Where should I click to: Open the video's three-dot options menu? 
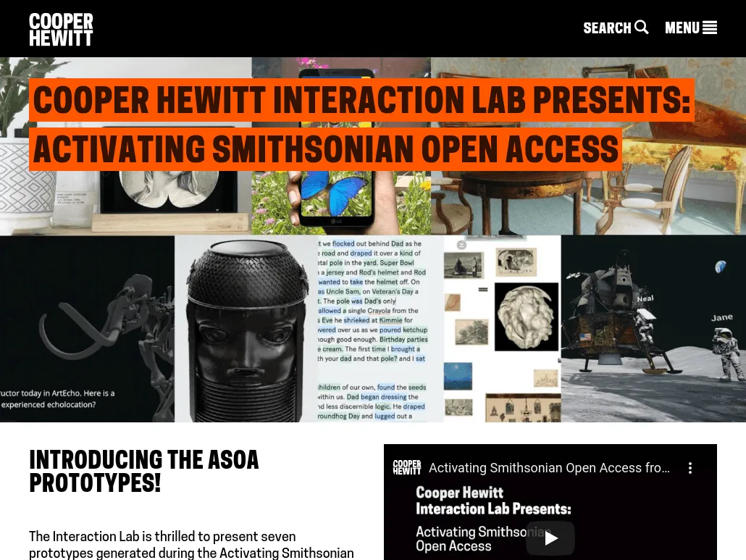pyautogui.click(x=690, y=468)
